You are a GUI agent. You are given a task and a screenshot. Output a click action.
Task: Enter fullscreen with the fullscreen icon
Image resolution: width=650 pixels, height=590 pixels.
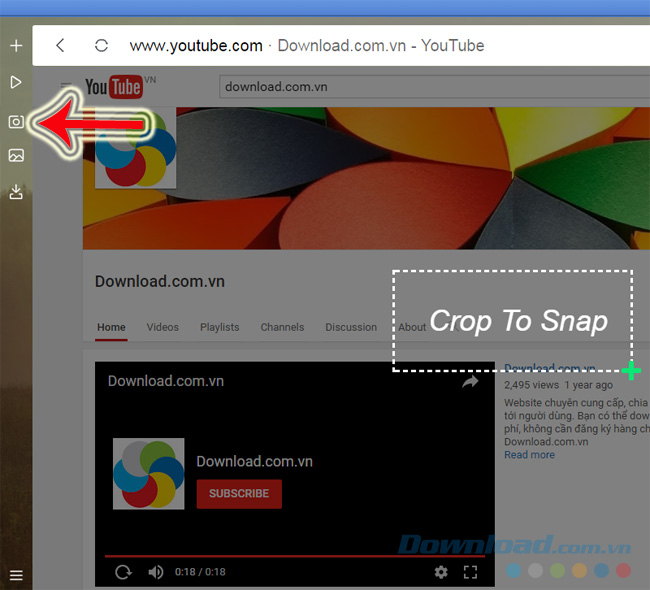470,572
